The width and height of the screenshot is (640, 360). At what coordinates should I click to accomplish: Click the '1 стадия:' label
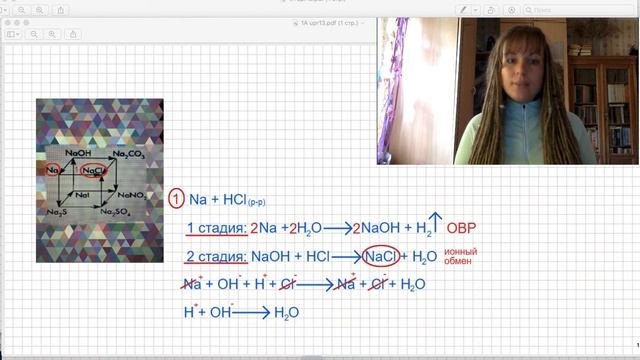pyautogui.click(x=217, y=228)
